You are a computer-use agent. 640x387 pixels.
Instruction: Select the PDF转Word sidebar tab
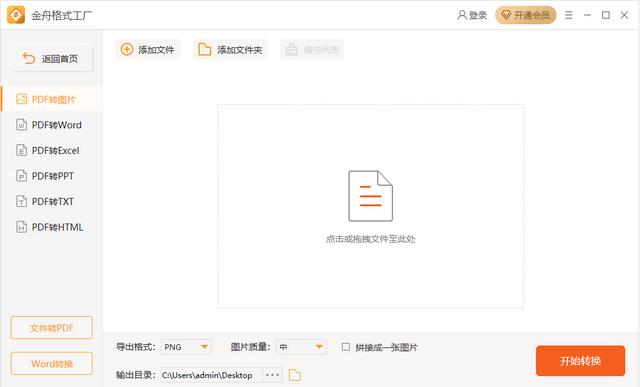click(51, 125)
